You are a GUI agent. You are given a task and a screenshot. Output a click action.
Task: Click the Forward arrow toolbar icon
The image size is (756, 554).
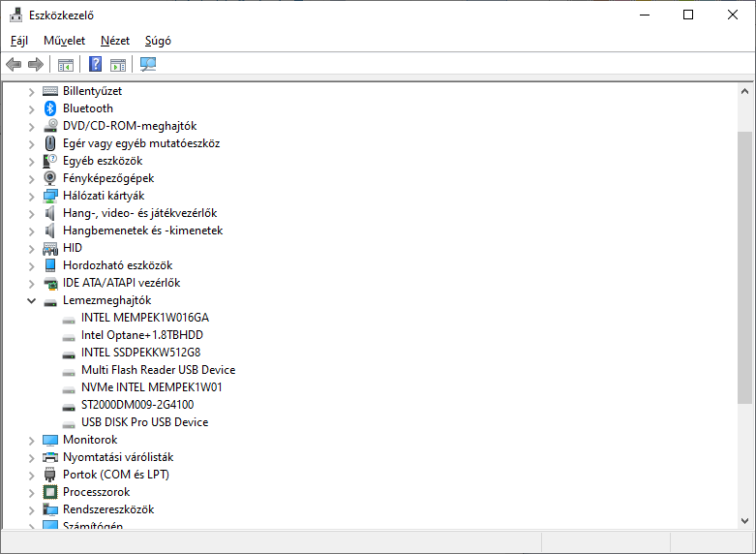pyautogui.click(x=36, y=64)
